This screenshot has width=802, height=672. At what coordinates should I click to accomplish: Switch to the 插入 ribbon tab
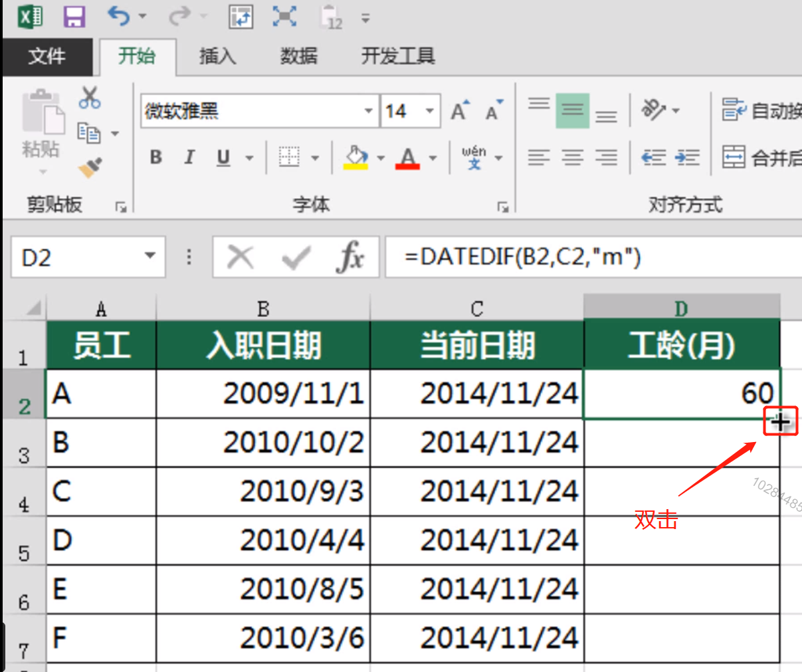(x=217, y=56)
